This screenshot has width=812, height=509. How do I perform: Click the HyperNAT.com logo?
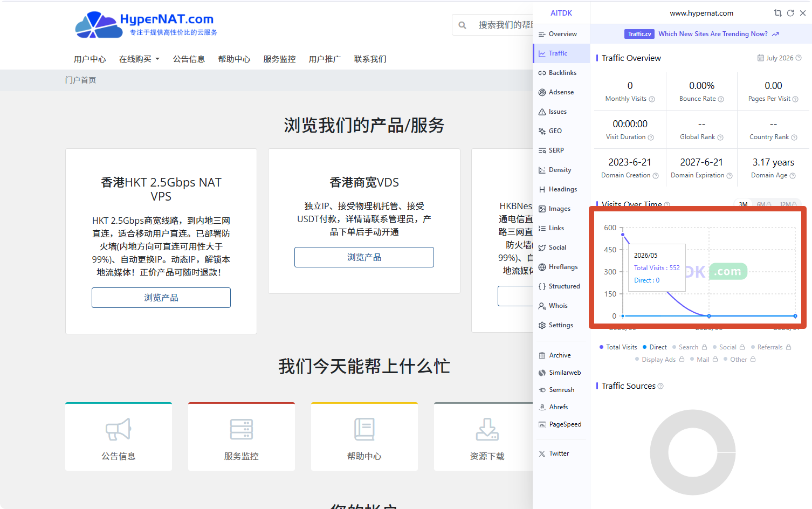click(x=146, y=25)
